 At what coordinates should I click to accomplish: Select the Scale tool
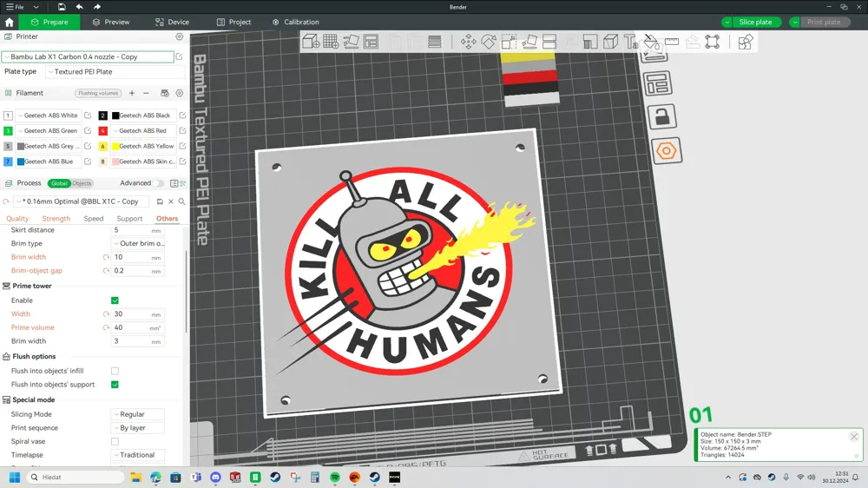tap(509, 42)
